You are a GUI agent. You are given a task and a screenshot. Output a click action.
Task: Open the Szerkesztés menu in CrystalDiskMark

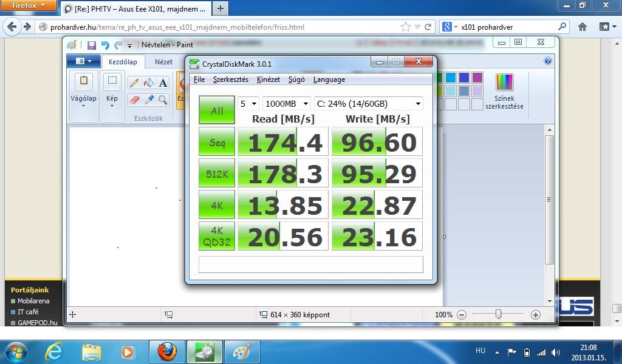230,79
